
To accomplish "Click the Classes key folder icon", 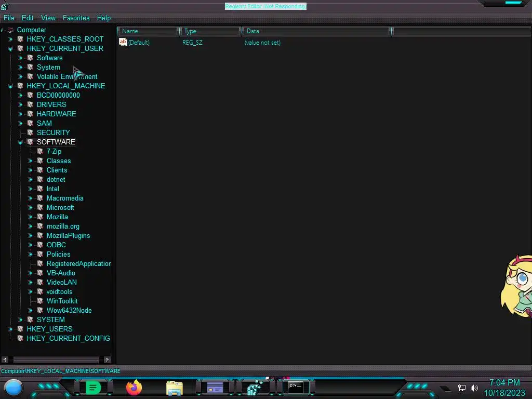I will [x=40, y=161].
